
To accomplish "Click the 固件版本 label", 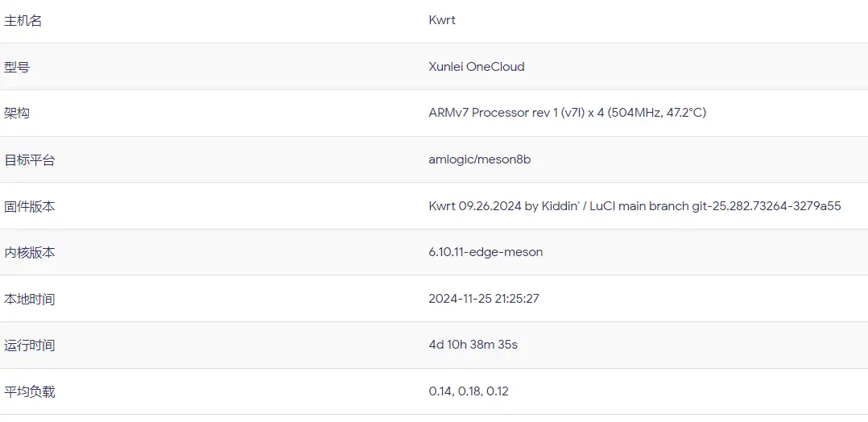I will pos(30,206).
